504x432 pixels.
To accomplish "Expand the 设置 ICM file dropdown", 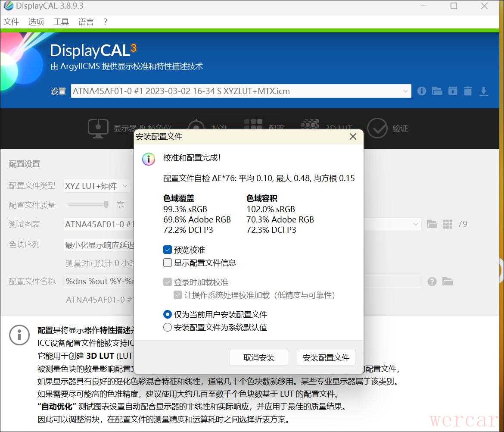I will (405, 91).
